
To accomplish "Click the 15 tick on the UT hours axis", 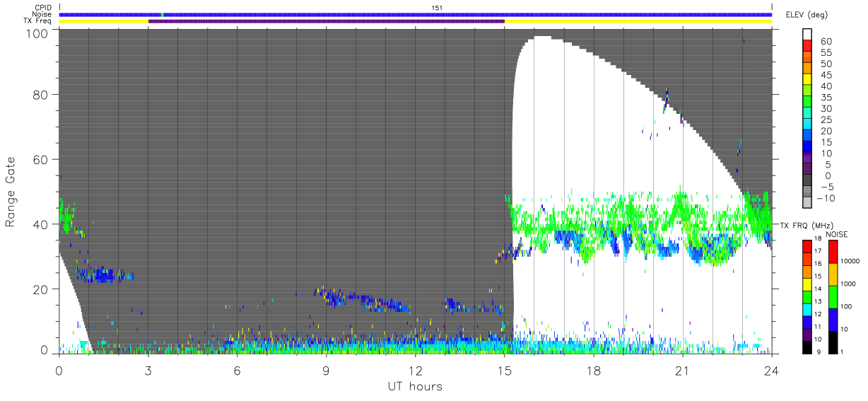I will click(505, 371).
